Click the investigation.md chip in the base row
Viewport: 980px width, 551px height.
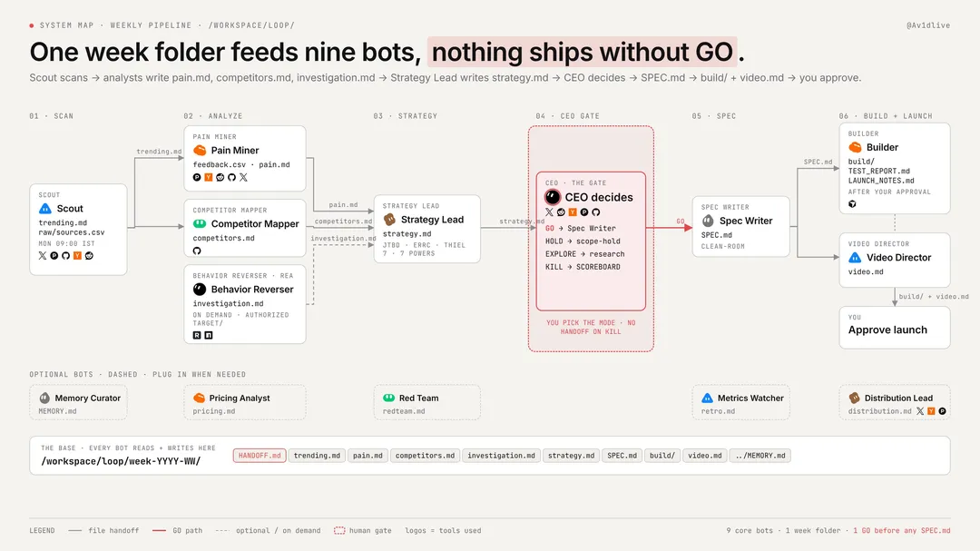[501, 456]
